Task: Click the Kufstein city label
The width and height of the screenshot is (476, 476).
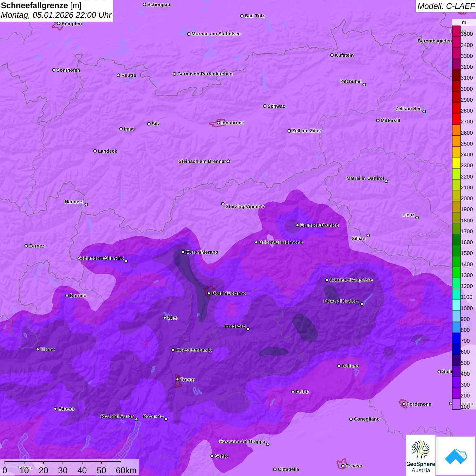Action: [x=344, y=55]
